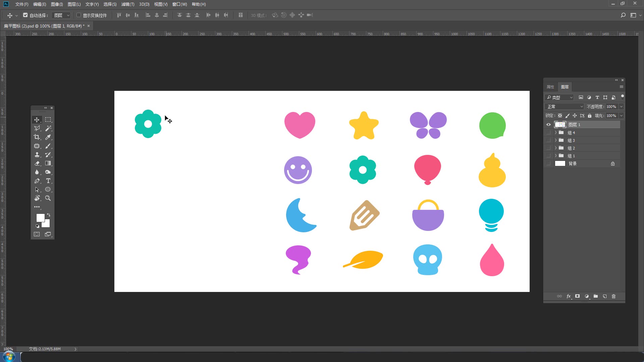Select the Polygonal Lasso tool
This screenshot has height=362, width=644.
coord(37,128)
